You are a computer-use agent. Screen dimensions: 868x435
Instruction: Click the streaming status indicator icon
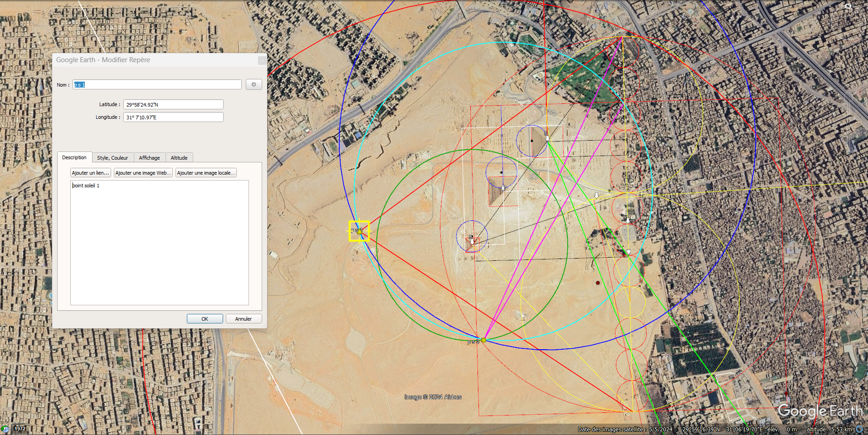(859, 429)
